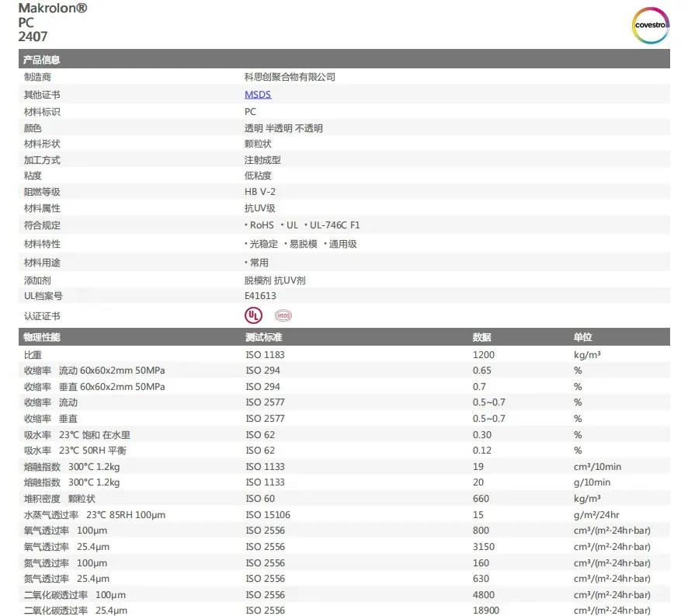Select melt index value 19
Screen dimensions: 688x616
pyautogui.click(x=478, y=467)
